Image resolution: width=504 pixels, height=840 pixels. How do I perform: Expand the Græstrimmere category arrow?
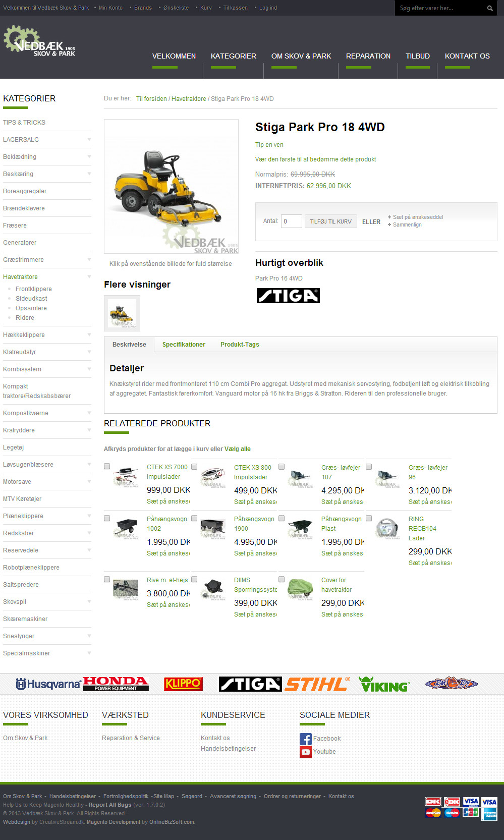(89, 259)
